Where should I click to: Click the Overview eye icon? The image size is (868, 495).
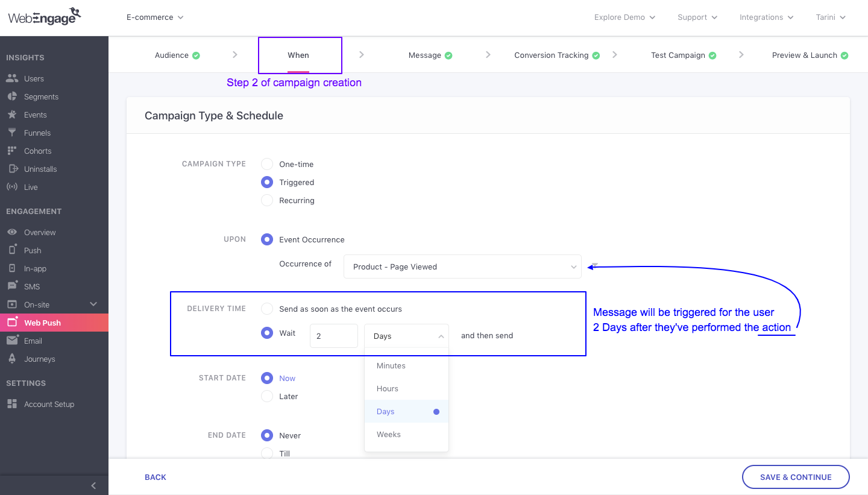tap(12, 232)
